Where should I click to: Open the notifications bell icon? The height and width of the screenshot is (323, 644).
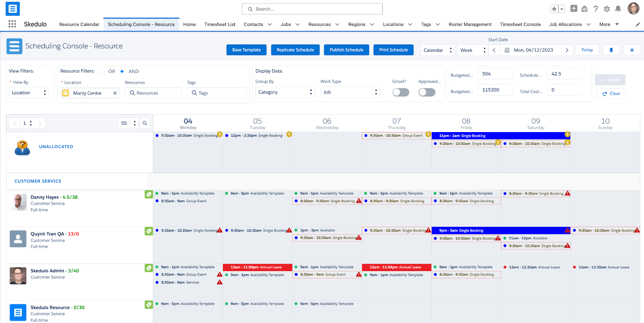pos(618,9)
